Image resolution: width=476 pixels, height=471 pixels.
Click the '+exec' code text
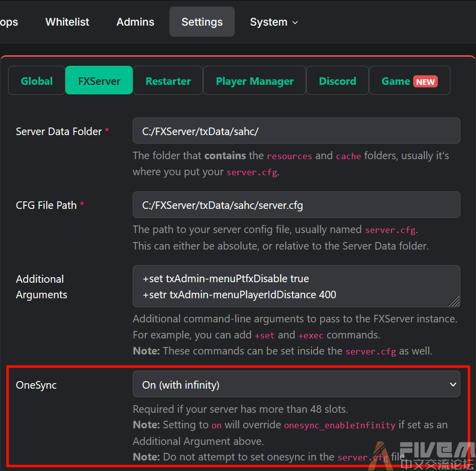tap(311, 335)
